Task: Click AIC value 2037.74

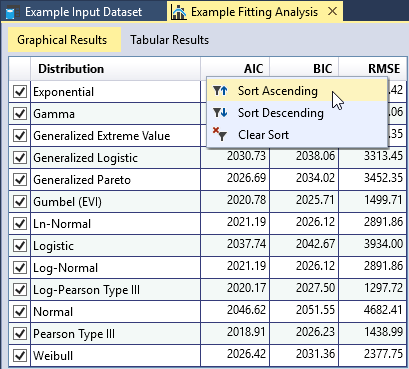Action: click(246, 244)
